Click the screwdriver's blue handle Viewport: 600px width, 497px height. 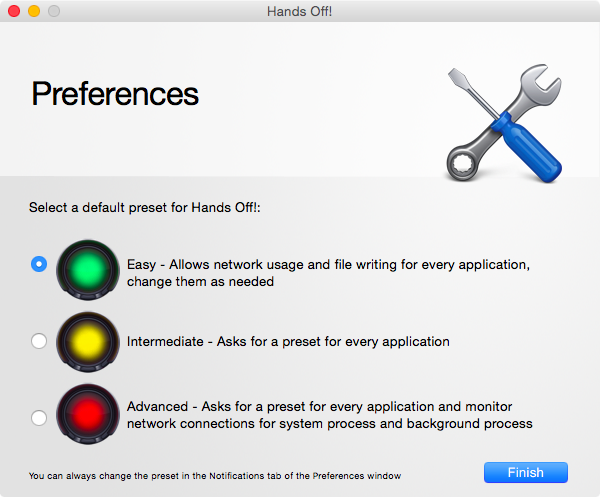pos(527,147)
